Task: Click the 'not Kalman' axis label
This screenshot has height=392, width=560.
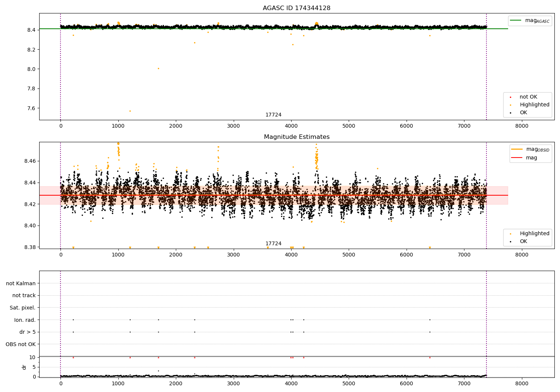Action: tap(21, 283)
